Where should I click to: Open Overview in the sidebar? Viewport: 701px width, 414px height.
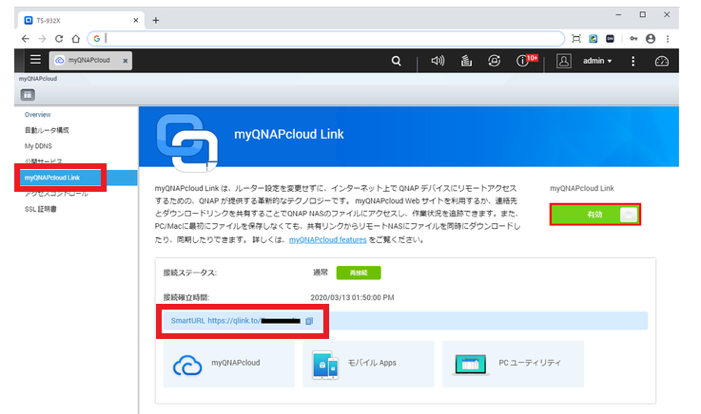[38, 114]
